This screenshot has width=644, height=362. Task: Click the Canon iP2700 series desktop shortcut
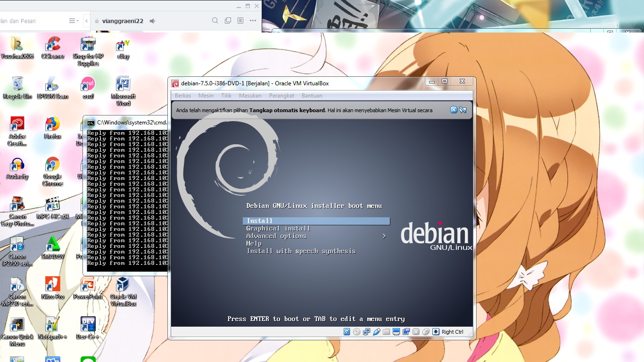17,251
